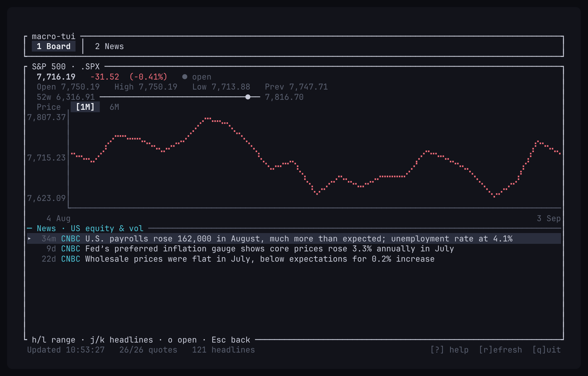Click the selected-headline arrow marker
The width and height of the screenshot is (588, 376).
pos(29,239)
